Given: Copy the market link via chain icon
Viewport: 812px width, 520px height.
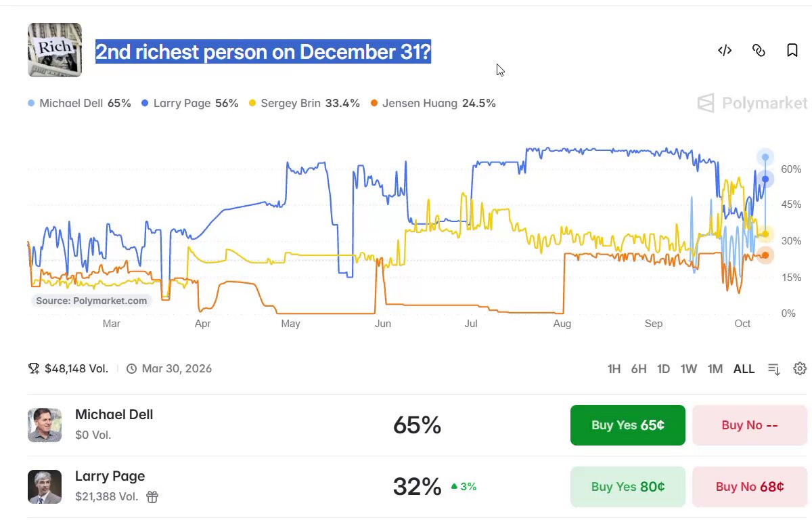Looking at the screenshot, I should [x=759, y=50].
